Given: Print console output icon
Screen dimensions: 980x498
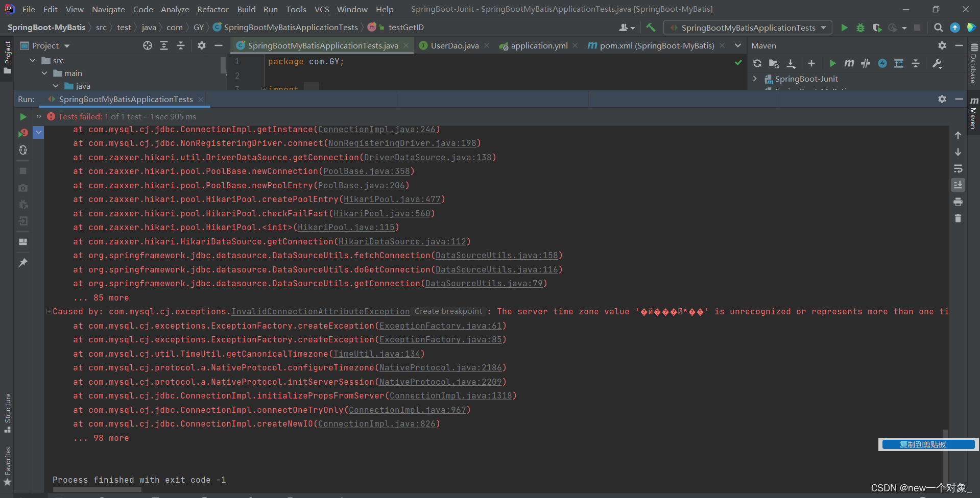Looking at the screenshot, I should point(958,202).
